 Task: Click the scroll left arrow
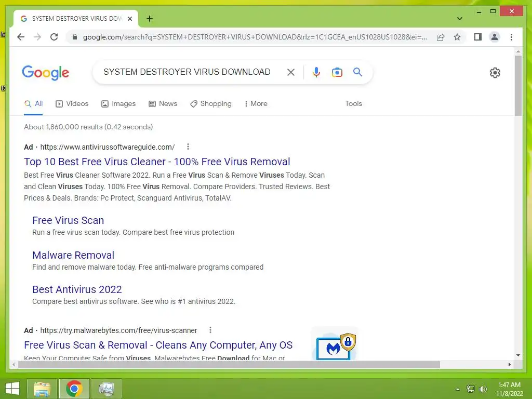(14, 364)
